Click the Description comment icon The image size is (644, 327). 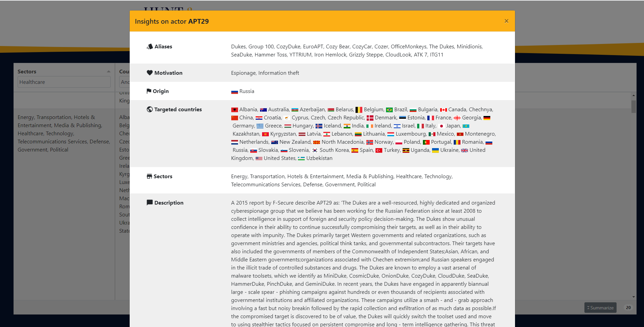pyautogui.click(x=150, y=203)
